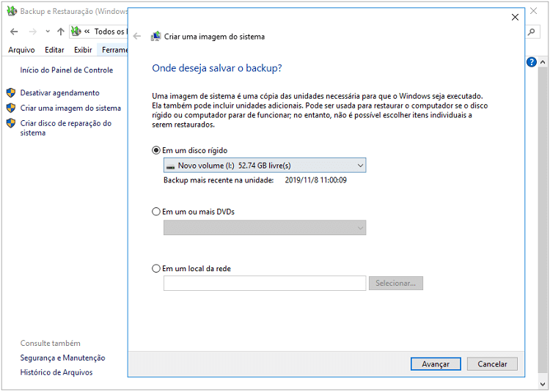Open the Arquivo menu
The width and height of the screenshot is (550, 392).
21,50
